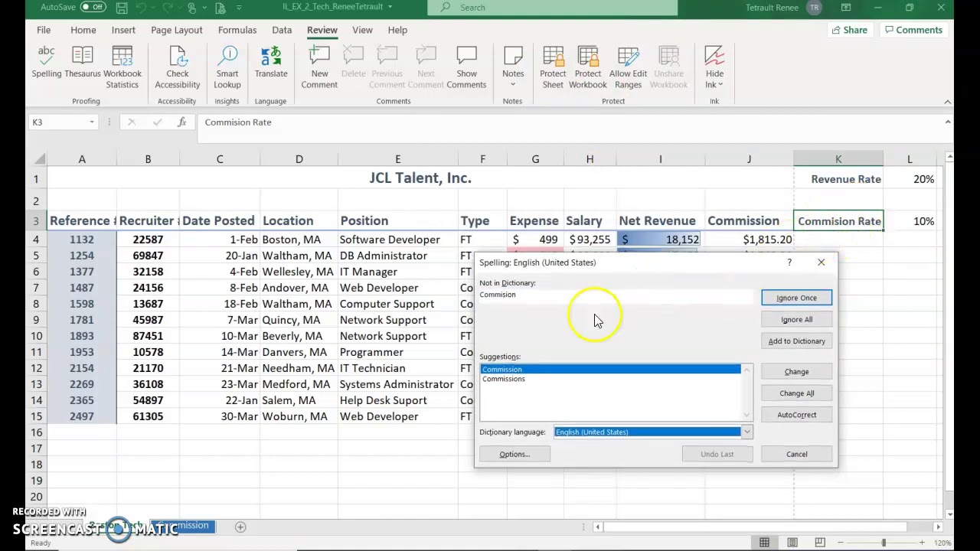Select the Commissions suggestion
The width and height of the screenshot is (980, 551).
coord(504,379)
